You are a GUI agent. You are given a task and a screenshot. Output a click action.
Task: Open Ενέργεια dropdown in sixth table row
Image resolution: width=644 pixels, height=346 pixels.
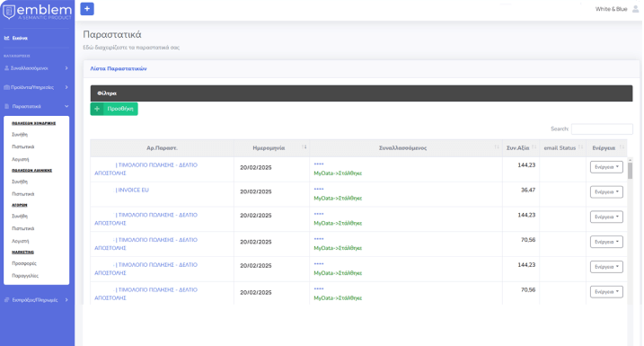[606, 292]
